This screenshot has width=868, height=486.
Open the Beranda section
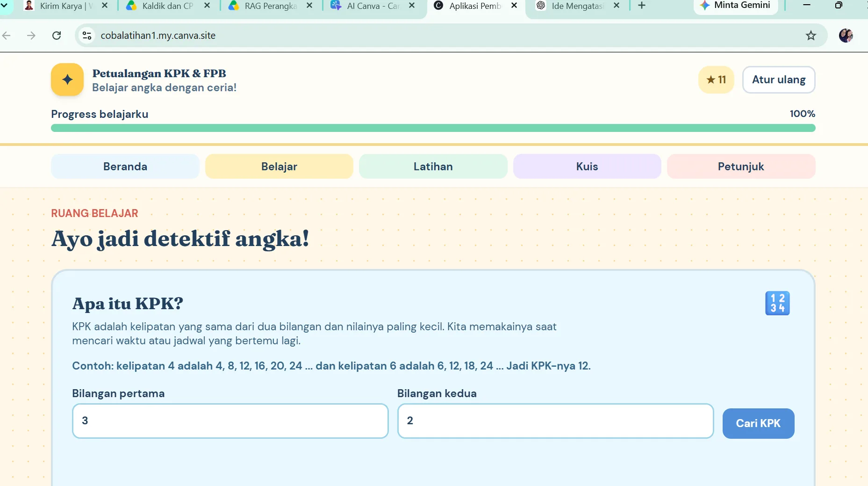(x=125, y=167)
